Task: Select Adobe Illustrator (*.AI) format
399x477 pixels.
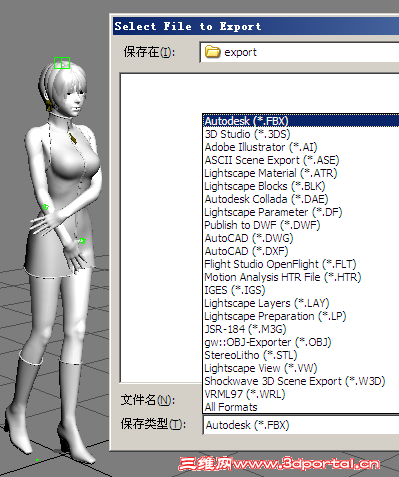Action: click(301, 147)
